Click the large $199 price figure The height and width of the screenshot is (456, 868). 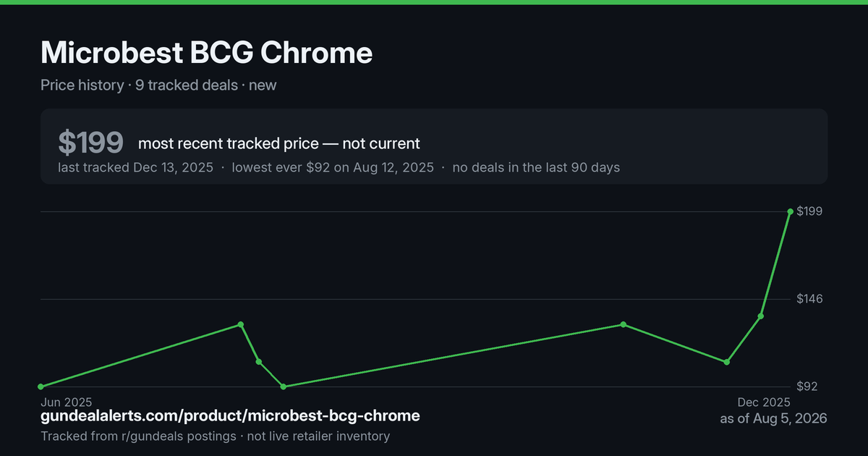(90, 143)
